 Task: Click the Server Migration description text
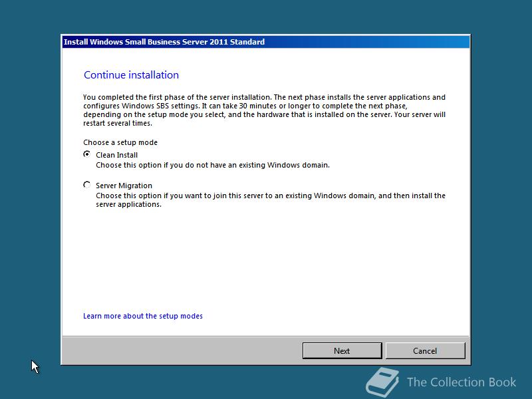pyautogui.click(x=271, y=200)
